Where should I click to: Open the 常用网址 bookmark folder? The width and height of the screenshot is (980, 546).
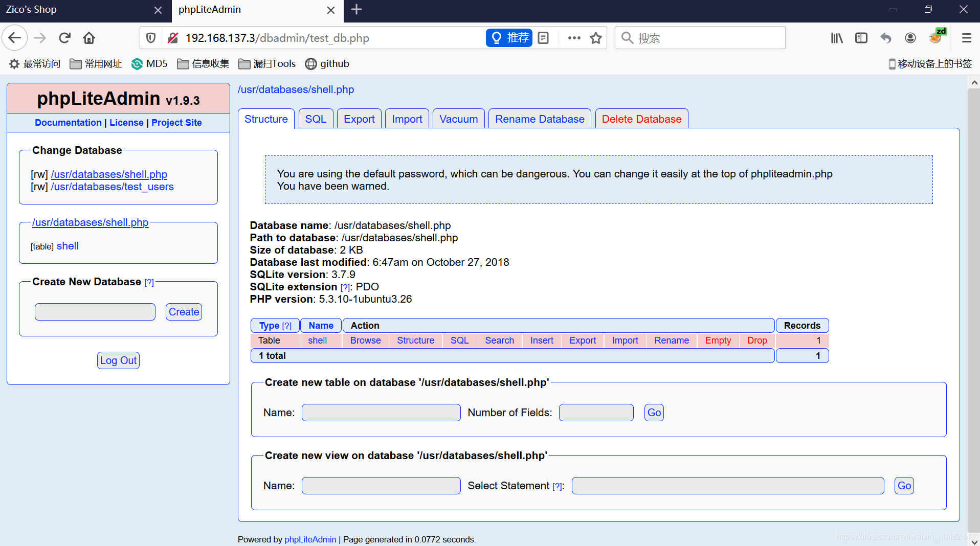96,64
